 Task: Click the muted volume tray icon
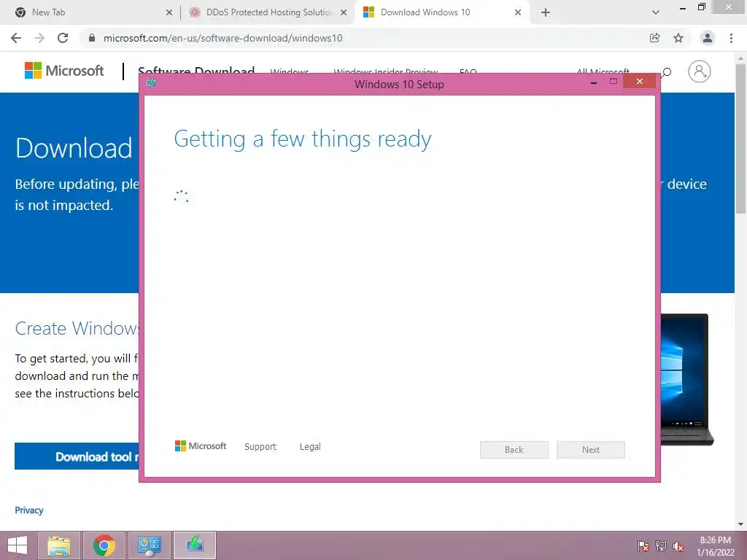678,546
